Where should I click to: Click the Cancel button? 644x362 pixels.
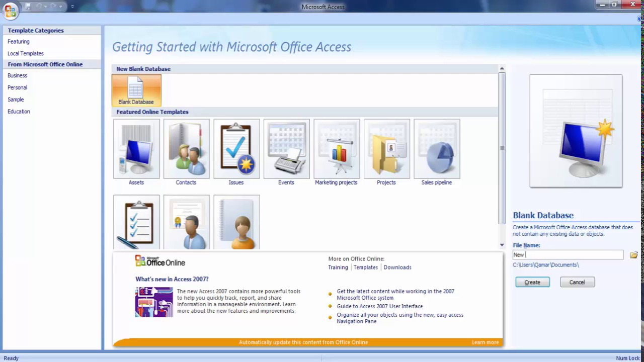click(x=577, y=282)
